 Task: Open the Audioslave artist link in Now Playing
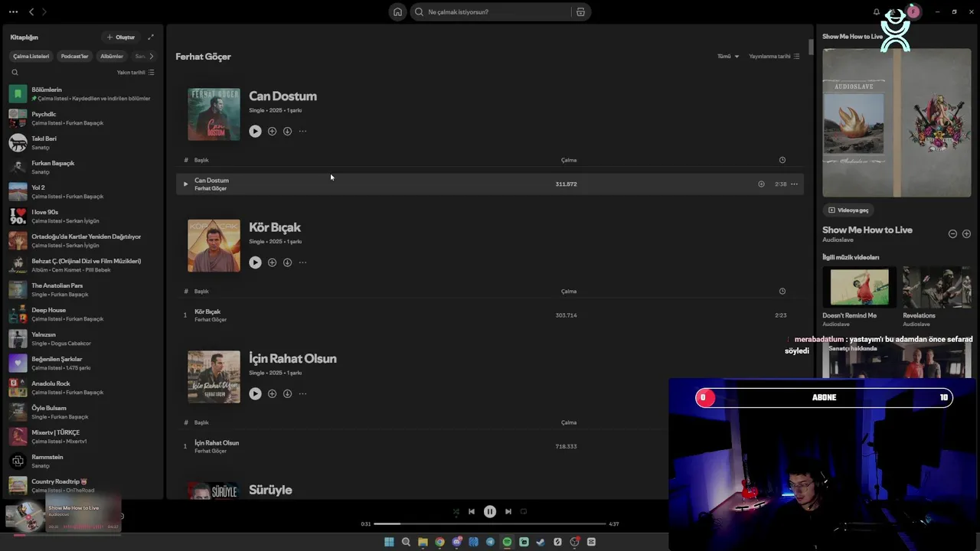point(838,240)
